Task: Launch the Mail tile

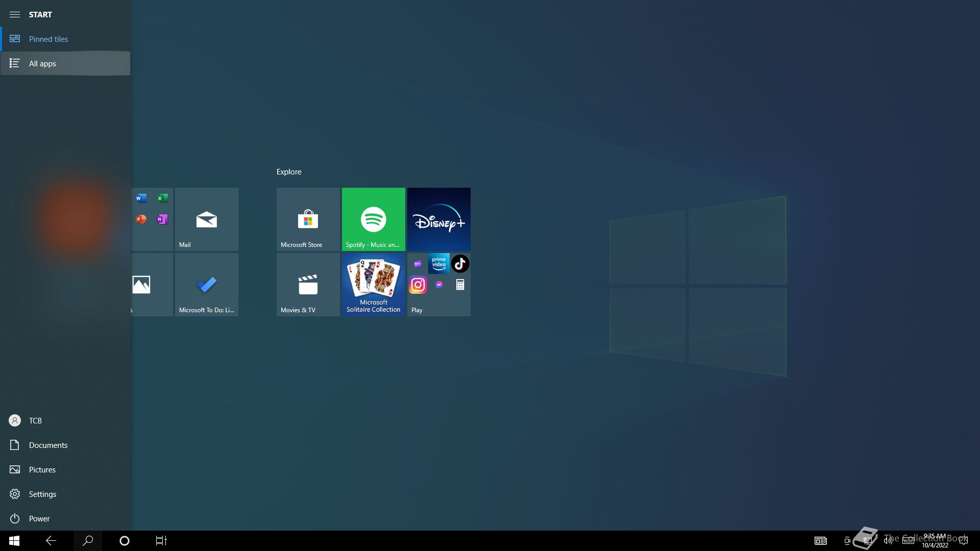Action: pos(207,219)
